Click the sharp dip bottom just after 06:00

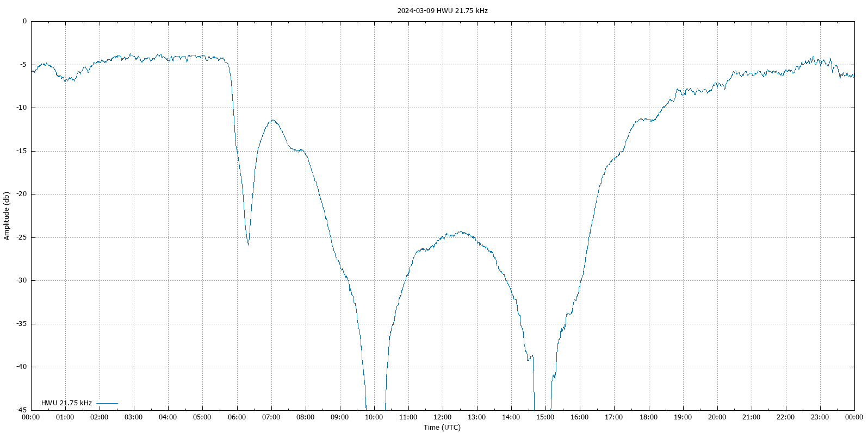tap(249, 244)
